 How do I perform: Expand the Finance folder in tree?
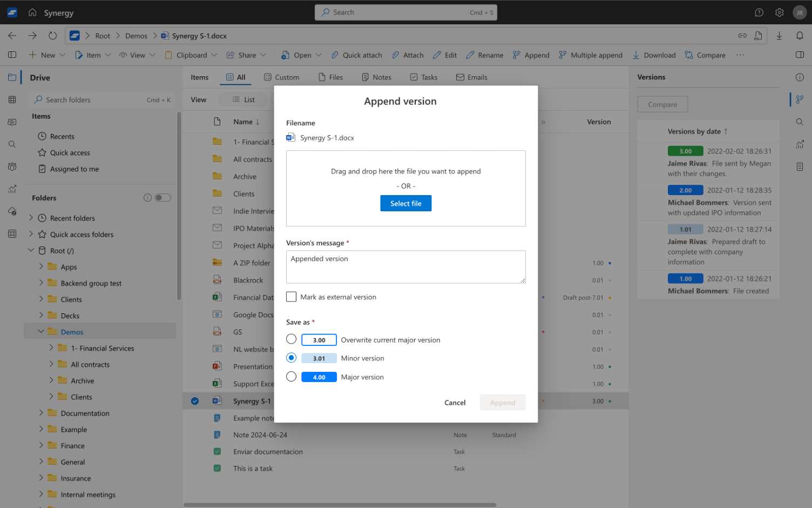click(41, 445)
